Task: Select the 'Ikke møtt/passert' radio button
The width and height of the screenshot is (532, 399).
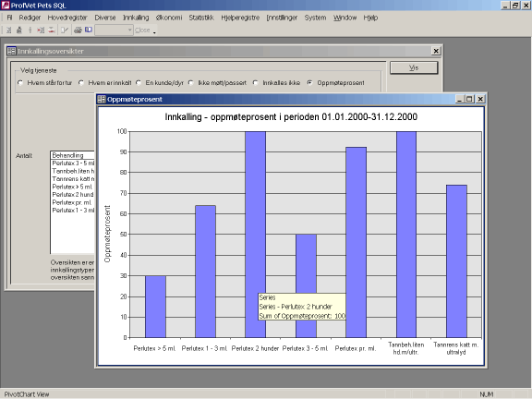Action: [x=191, y=83]
